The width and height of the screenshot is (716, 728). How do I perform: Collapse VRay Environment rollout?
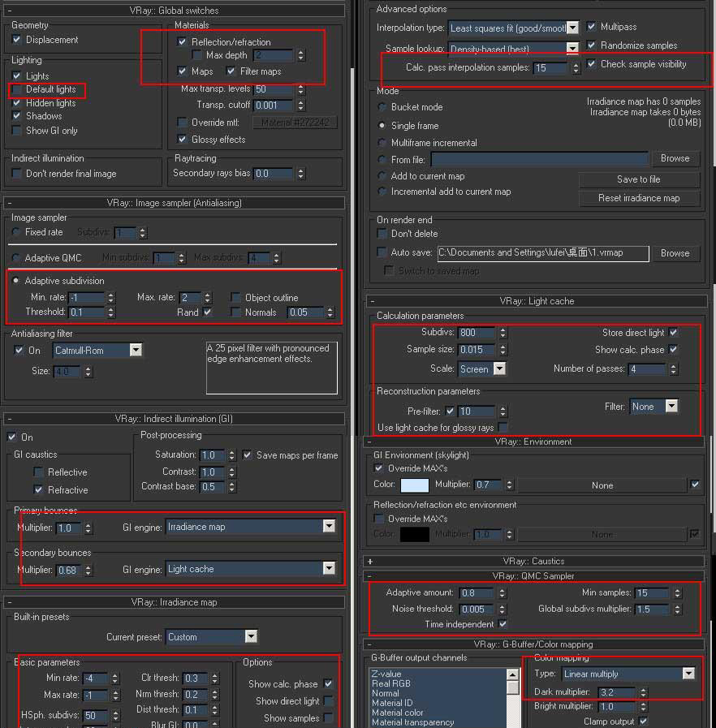pos(533,442)
